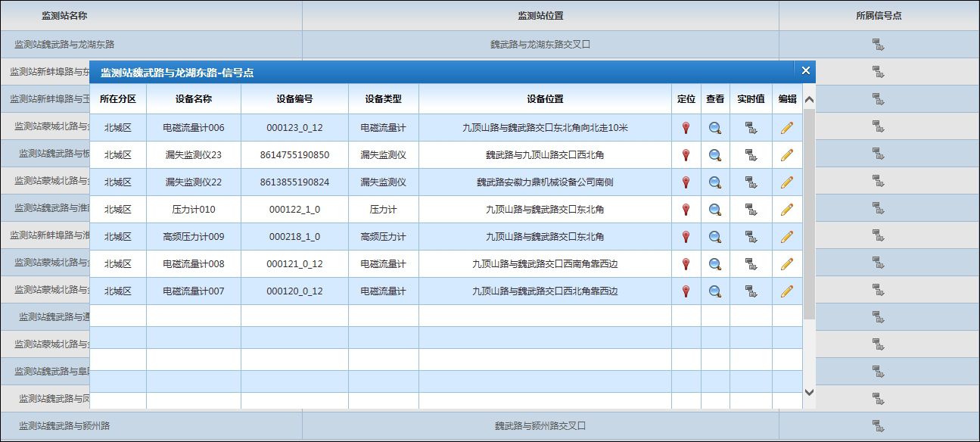980x442 pixels.
Task: Click the 设备编号 column header
Action: coord(294,99)
